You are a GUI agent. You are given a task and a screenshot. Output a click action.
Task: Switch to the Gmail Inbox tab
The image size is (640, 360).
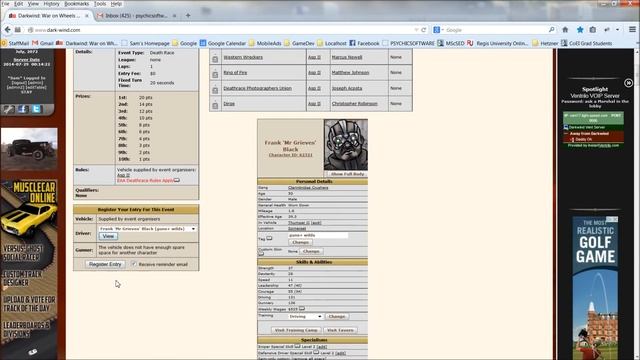[x=137, y=16]
